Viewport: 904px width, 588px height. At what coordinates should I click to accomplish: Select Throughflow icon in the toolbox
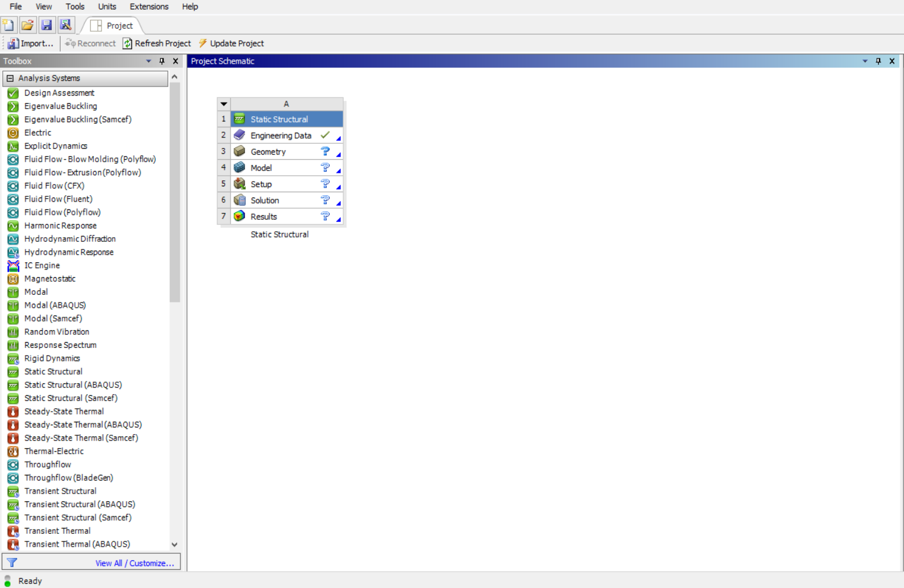(13, 465)
